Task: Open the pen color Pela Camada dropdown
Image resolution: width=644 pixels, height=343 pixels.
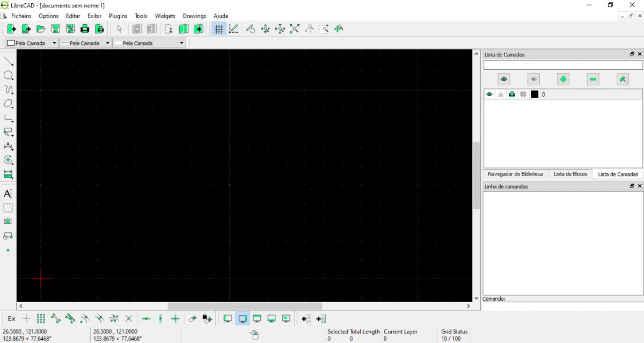Action: pyautogui.click(x=31, y=43)
